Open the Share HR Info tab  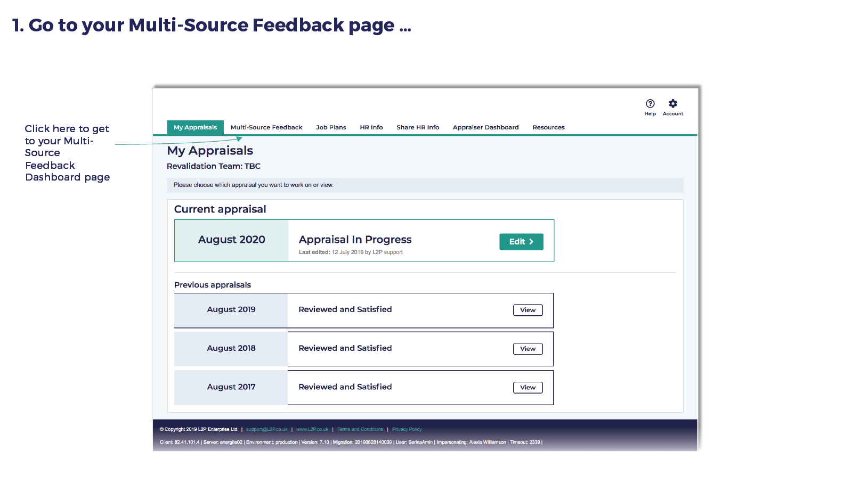[x=418, y=128]
